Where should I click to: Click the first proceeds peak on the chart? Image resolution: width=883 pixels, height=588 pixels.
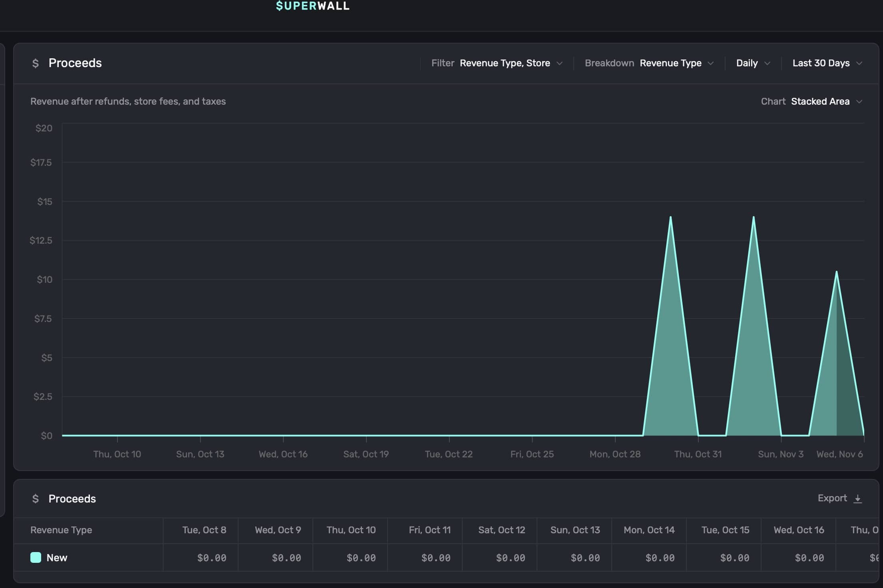[670, 218]
